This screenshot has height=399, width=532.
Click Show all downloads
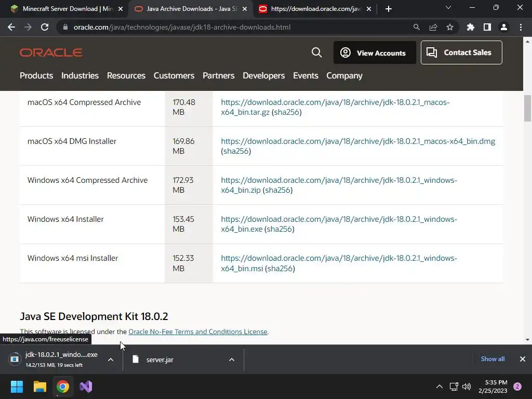pyautogui.click(x=493, y=359)
